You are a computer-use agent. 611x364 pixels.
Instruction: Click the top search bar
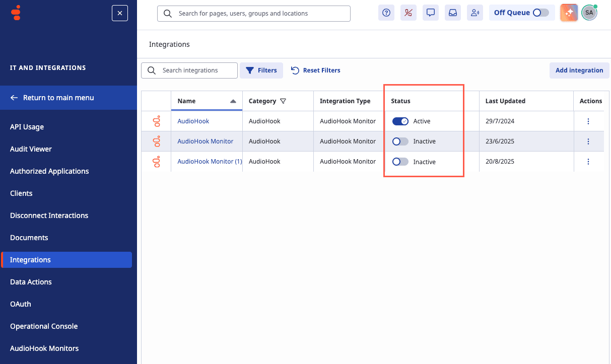pos(254,14)
